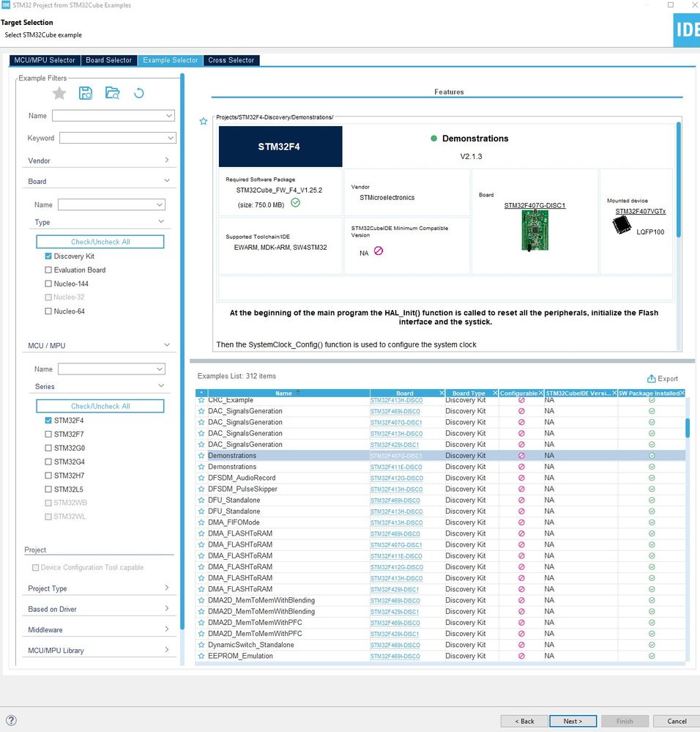The image size is (700, 732).
Task: Check the STM32F7 series checkbox
Action: [48, 435]
